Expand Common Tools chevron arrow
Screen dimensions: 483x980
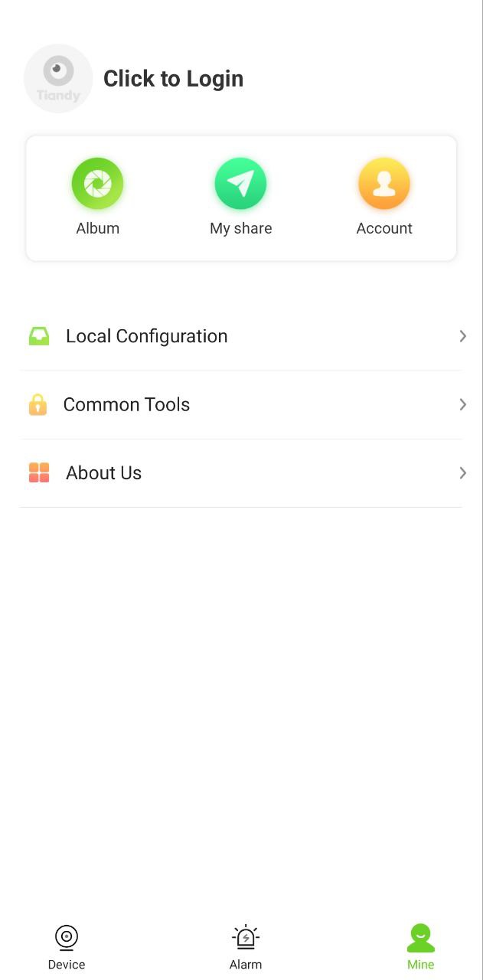coord(462,404)
